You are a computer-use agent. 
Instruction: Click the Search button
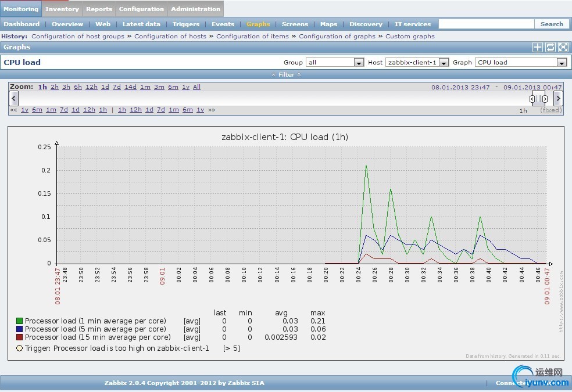coord(551,24)
